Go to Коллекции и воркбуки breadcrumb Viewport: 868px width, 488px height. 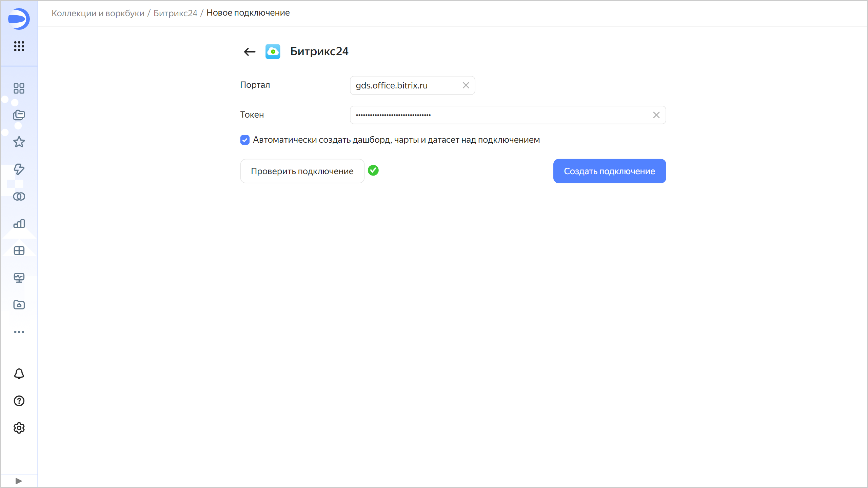click(x=98, y=13)
